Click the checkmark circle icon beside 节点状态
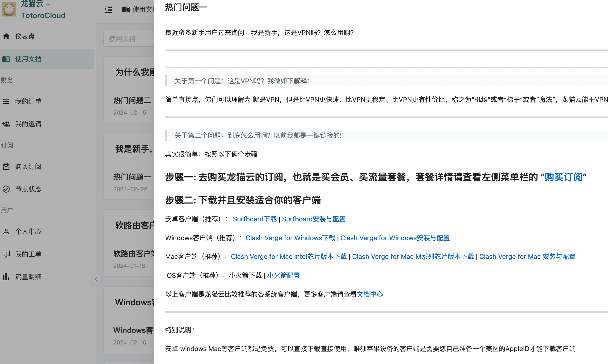This screenshot has width=608, height=364. (6, 189)
